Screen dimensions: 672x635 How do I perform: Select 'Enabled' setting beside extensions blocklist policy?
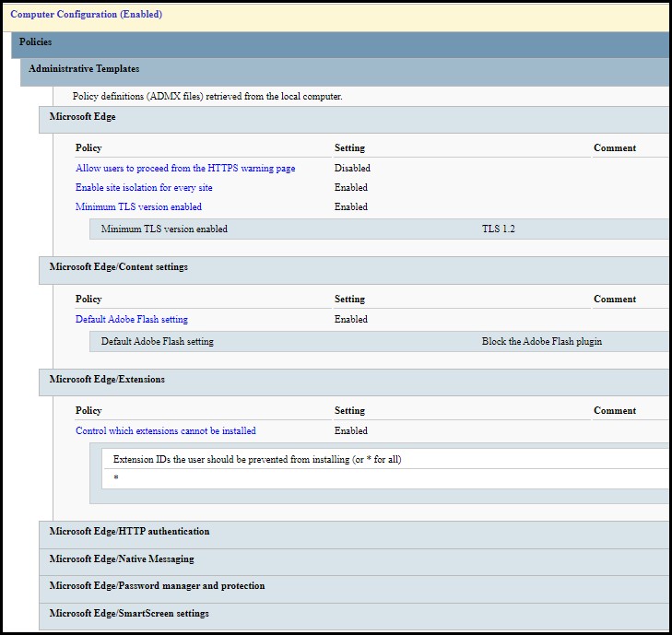(x=351, y=430)
